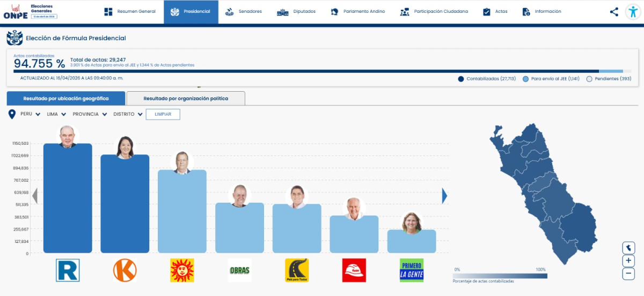Select the orange K party logo
The width and height of the screenshot is (644, 296).
(125, 270)
